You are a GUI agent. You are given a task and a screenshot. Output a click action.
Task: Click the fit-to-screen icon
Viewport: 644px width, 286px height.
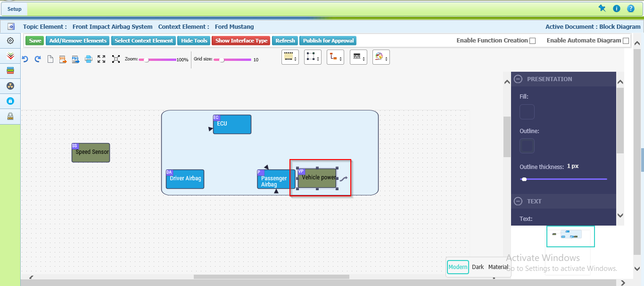[x=116, y=59]
